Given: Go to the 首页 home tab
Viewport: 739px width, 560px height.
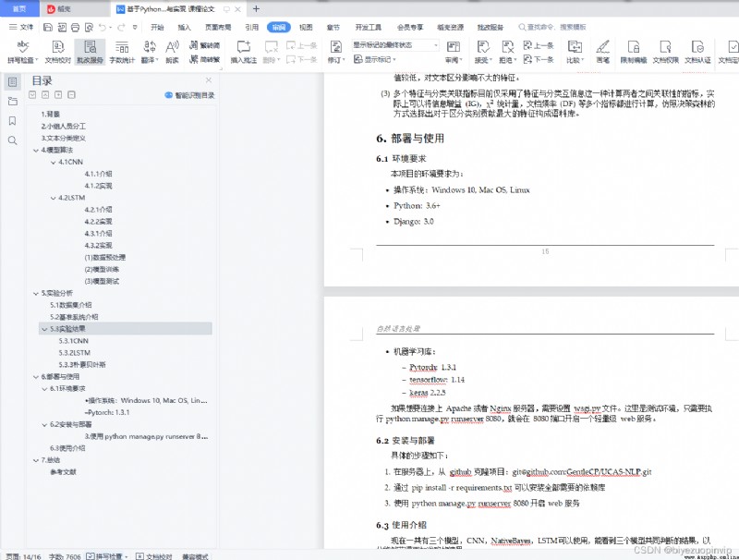Looking at the screenshot, I should coord(18,9).
